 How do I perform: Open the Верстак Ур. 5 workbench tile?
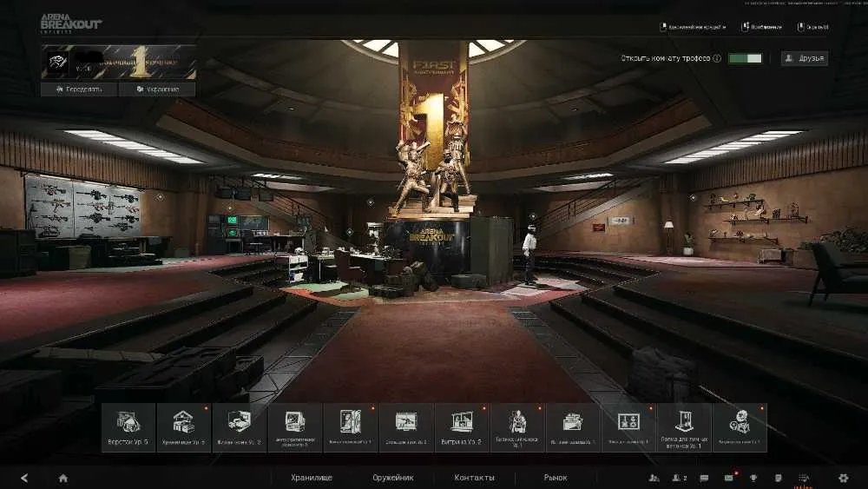coord(128,427)
